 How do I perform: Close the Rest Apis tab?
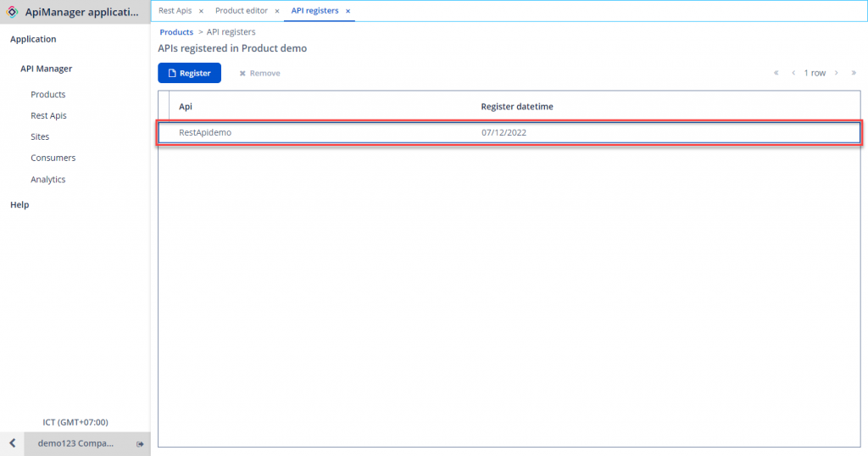coord(201,11)
